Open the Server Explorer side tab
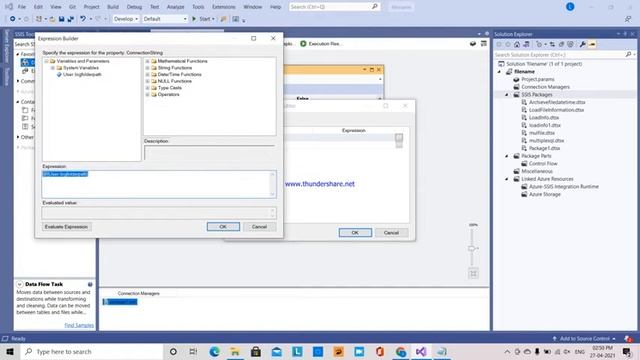The width and height of the screenshot is (640, 360). (7, 46)
